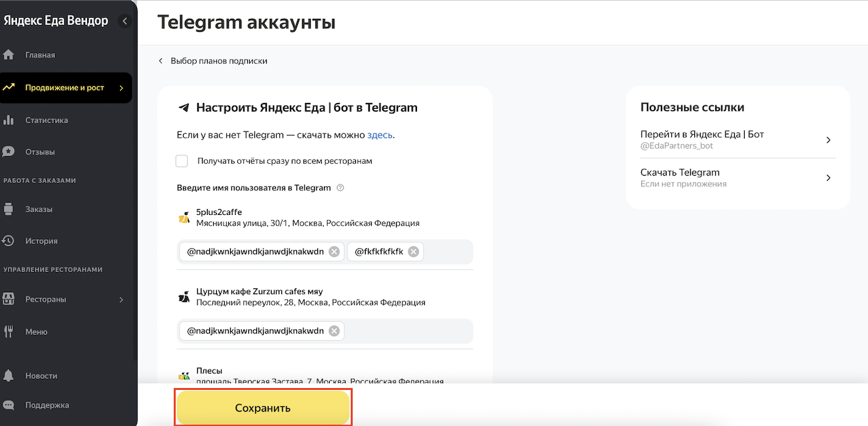Follow the здесь download link
This screenshot has height=426, width=868.
(380, 135)
